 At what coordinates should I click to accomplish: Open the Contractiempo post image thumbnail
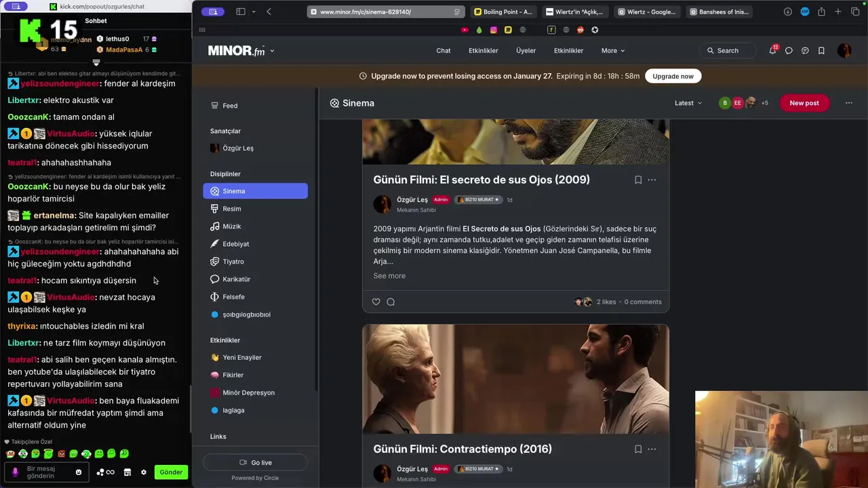[x=515, y=379]
